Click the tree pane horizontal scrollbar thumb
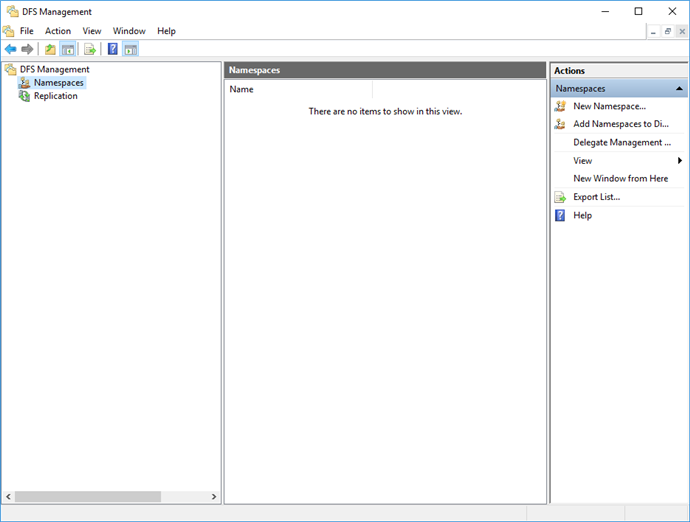This screenshot has height=522, width=690. click(88, 496)
